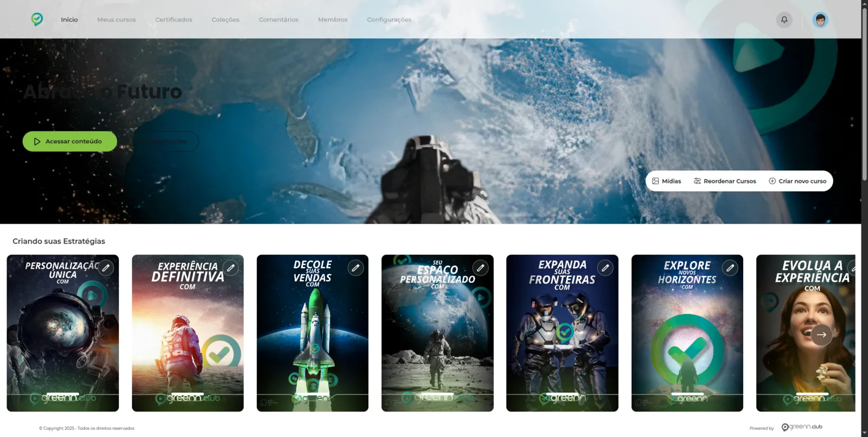Open the Certificados menu item
868x437 pixels.
coord(174,20)
